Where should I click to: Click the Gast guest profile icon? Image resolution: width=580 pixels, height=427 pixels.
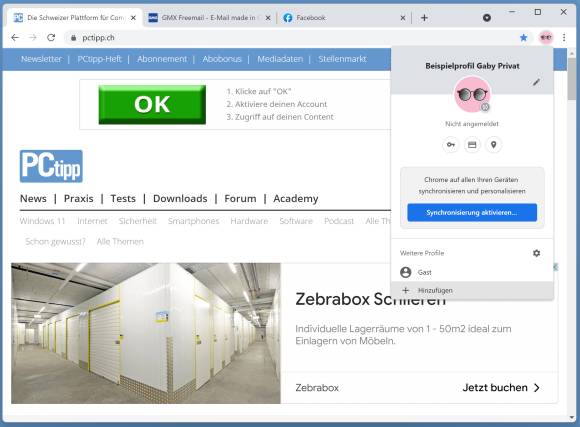pyautogui.click(x=406, y=272)
